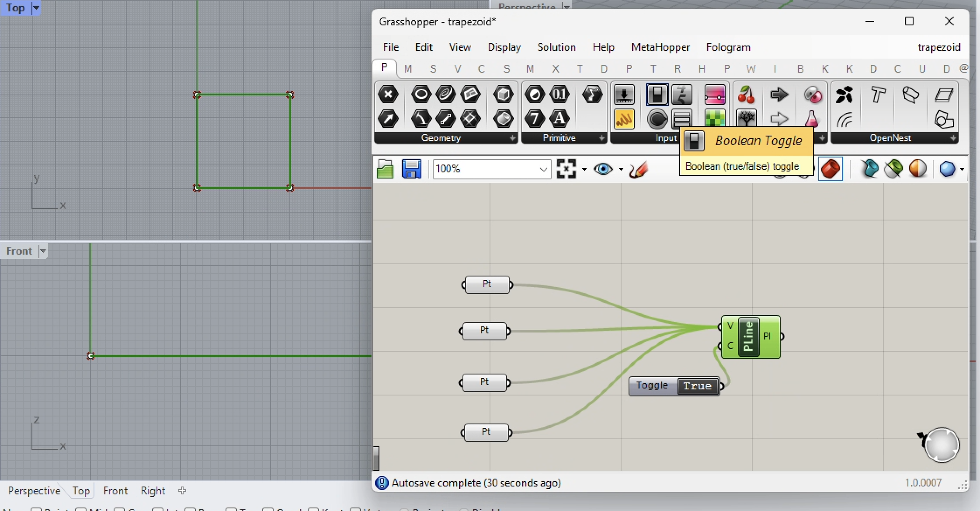Toggle the eye preview button

coord(603,169)
